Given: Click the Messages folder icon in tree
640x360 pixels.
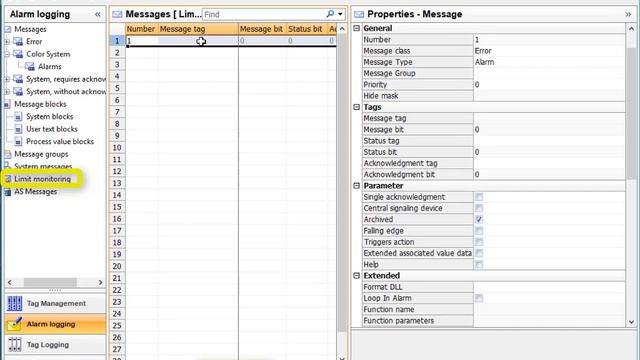Looking at the screenshot, I should 8,29.
